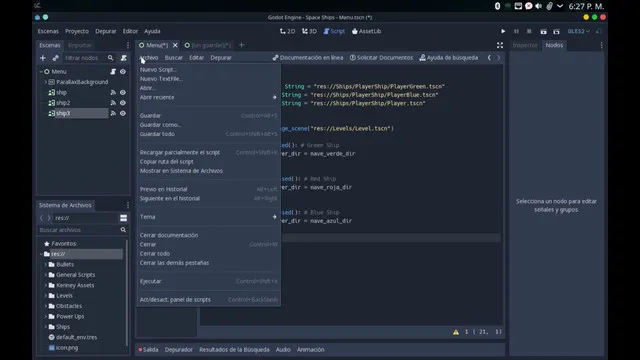Click search icon in Buscar archivos

[123, 230]
